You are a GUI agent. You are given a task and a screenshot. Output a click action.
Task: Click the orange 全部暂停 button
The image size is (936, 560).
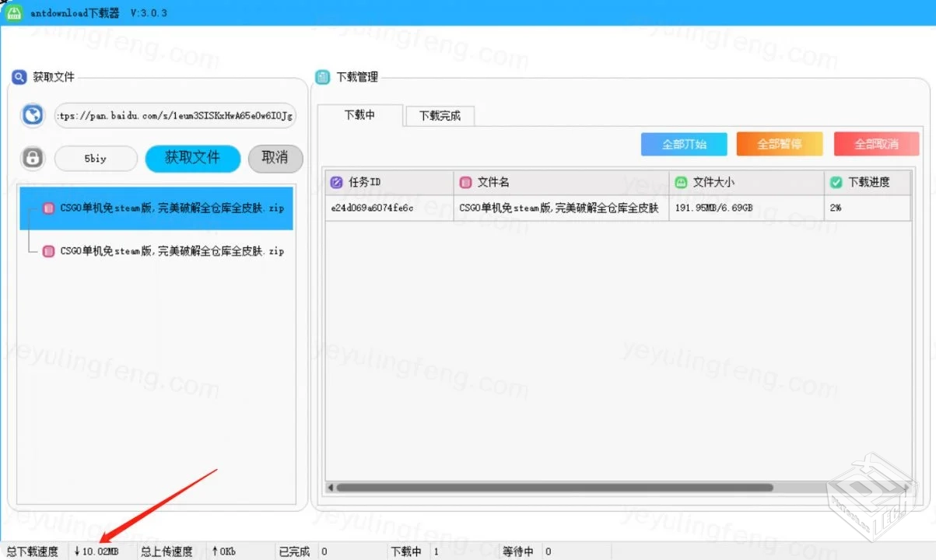coord(779,144)
